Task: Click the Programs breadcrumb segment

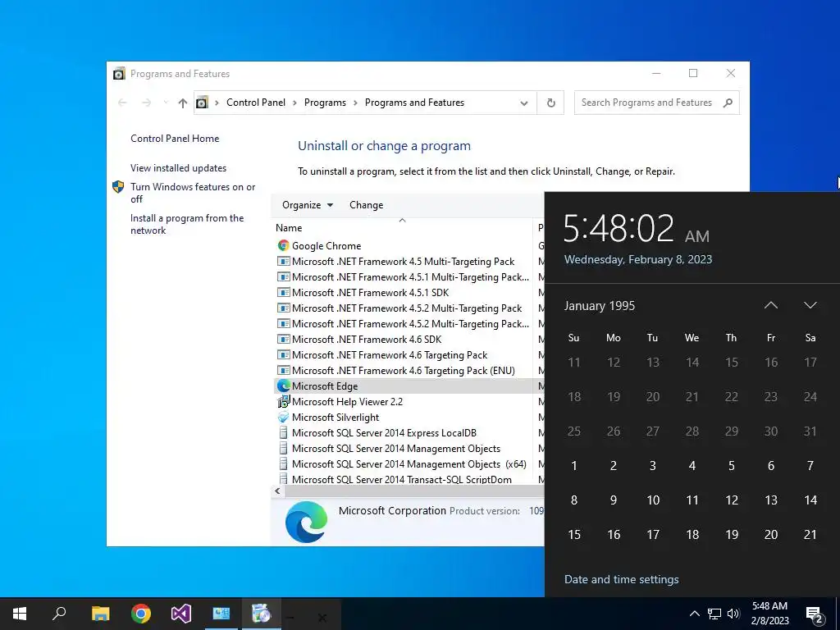Action: click(x=325, y=103)
